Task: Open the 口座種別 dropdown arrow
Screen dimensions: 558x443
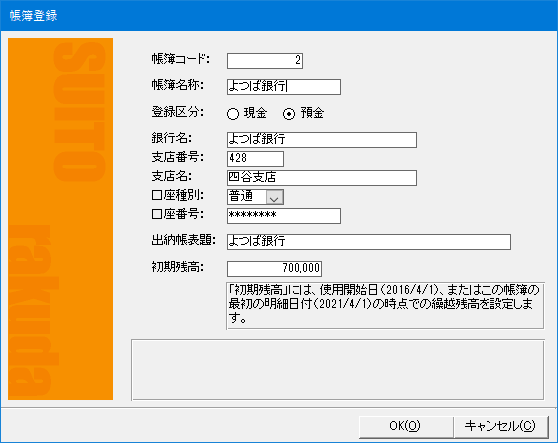Action: pos(274,197)
